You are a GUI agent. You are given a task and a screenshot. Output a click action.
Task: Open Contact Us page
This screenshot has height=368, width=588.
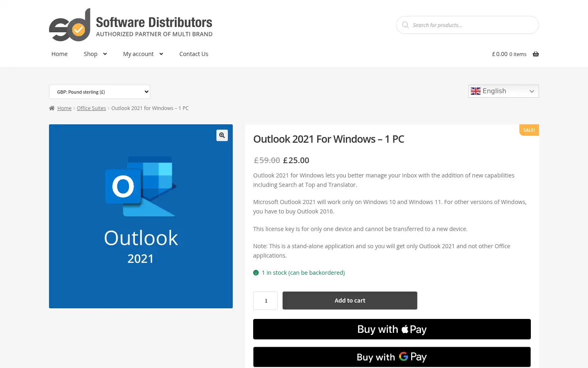(194, 54)
